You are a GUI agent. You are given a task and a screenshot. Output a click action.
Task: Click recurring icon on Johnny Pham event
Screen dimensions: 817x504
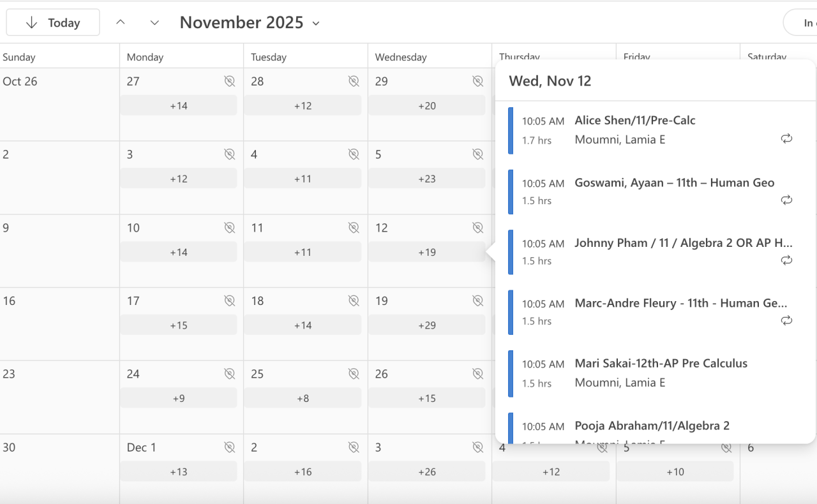pos(786,260)
